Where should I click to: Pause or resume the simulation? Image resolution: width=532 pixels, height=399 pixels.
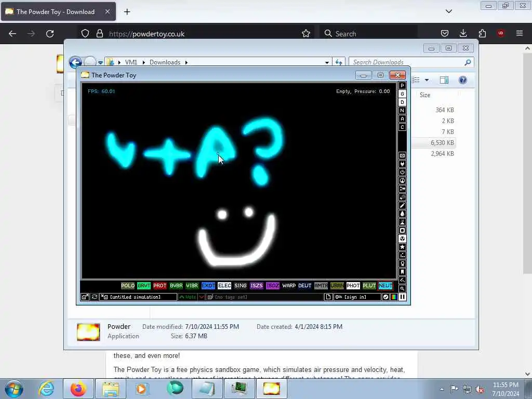[x=403, y=297]
